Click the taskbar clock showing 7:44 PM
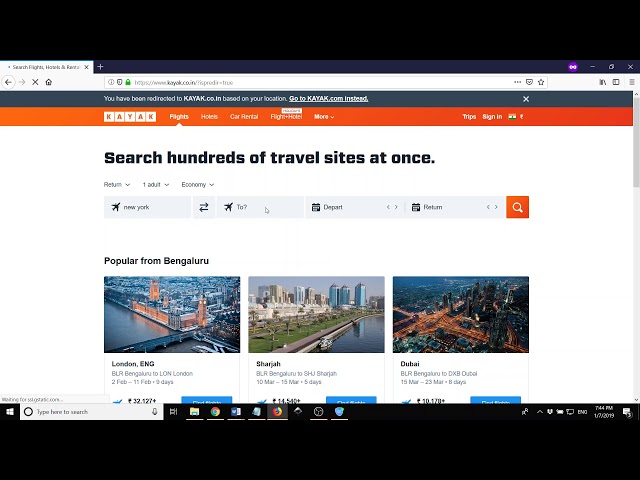 tap(604, 412)
